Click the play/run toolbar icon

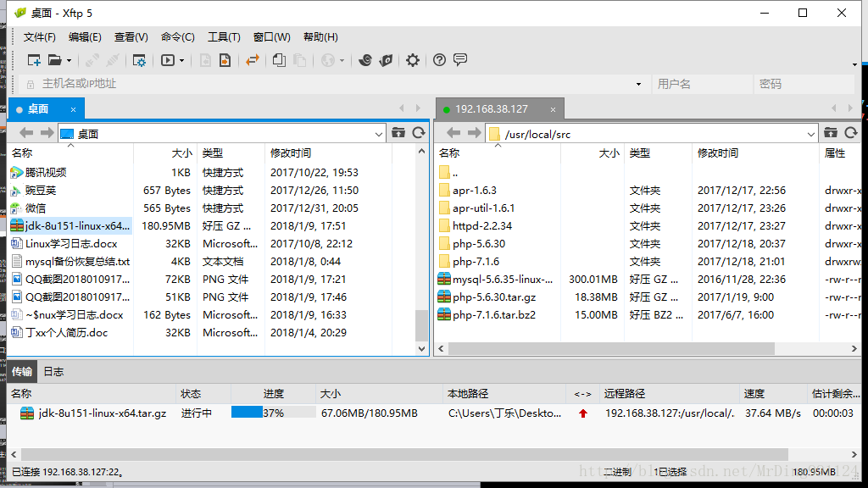coord(168,60)
